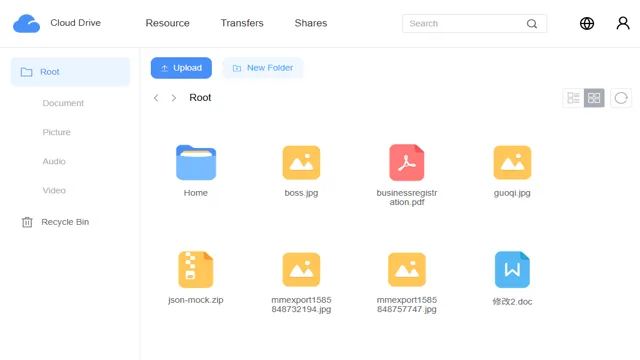Open the Shares tab
The height and width of the screenshot is (360, 640).
click(311, 23)
